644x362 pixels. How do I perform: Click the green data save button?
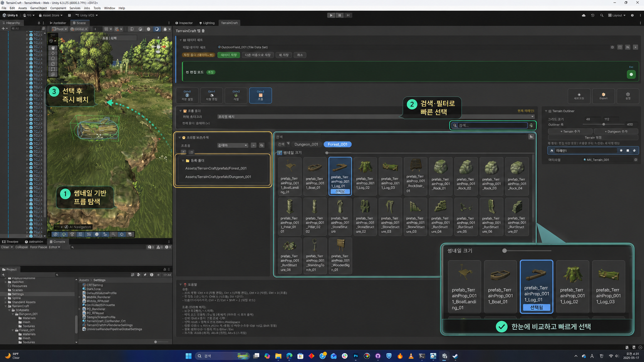[x=229, y=55]
